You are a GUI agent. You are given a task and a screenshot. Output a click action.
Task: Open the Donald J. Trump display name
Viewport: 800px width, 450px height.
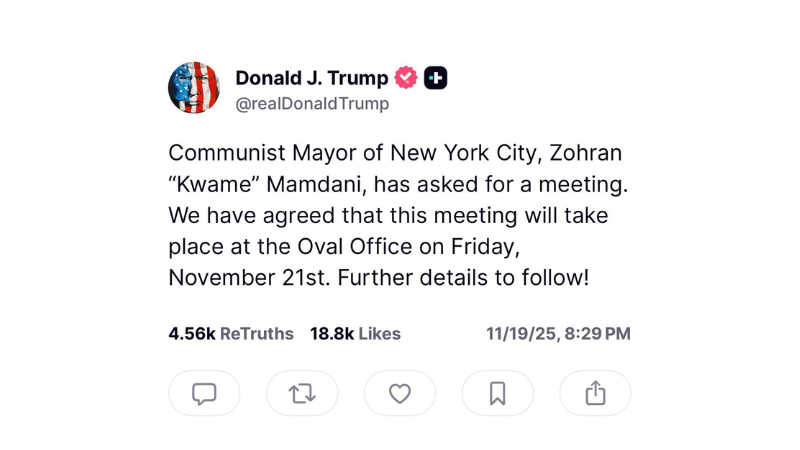pyautogui.click(x=311, y=78)
